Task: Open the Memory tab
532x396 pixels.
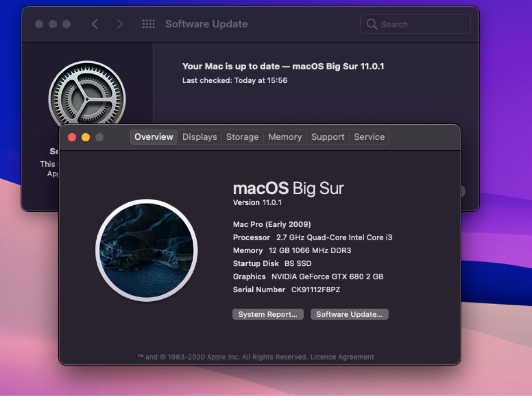Action: pyautogui.click(x=285, y=137)
